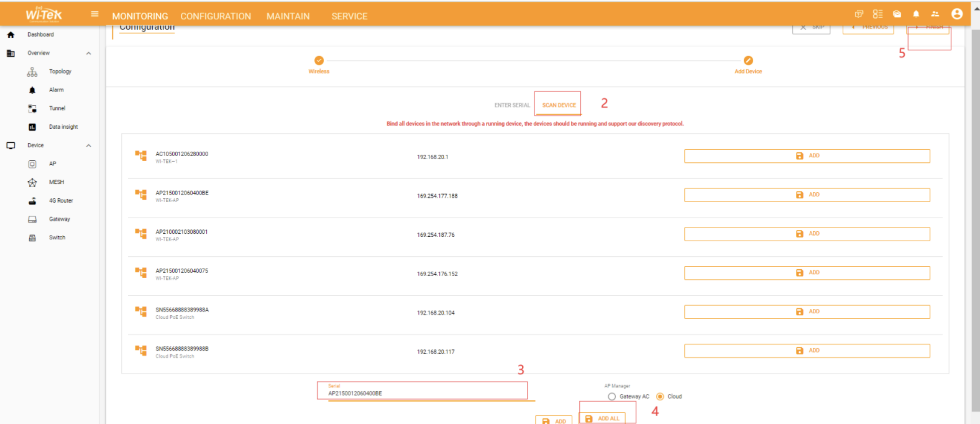Open the CONFIGURATION top menu
The image size is (980, 424).
click(216, 16)
